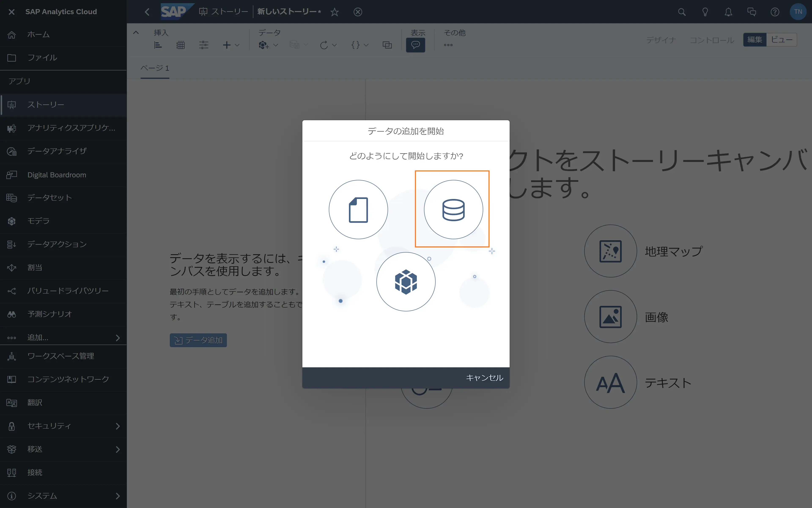This screenshot has height=508, width=812.
Task: Expand 移送 submenu arrow
Action: click(117, 449)
